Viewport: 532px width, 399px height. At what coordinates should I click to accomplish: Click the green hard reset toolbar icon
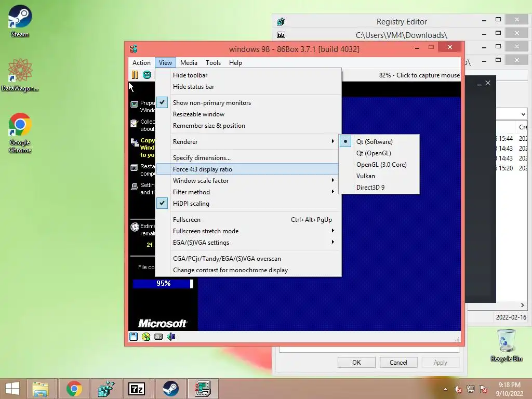point(147,75)
